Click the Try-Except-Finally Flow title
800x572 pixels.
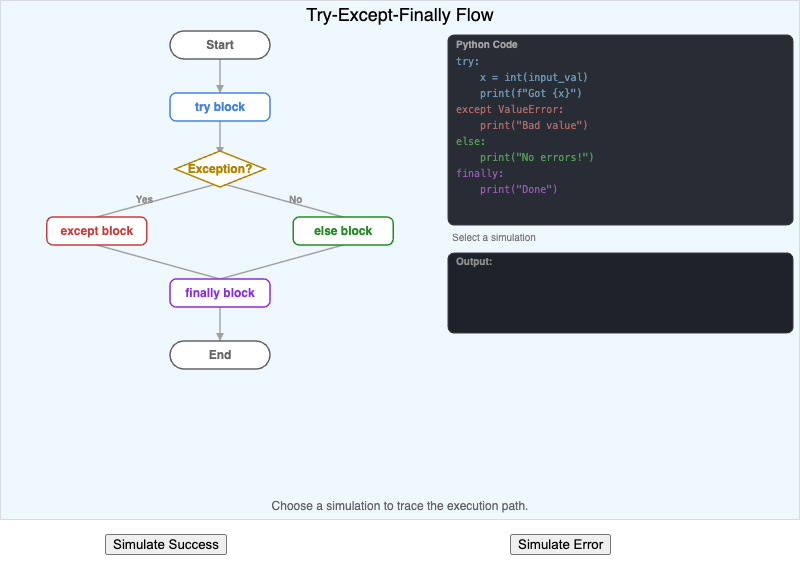click(400, 15)
